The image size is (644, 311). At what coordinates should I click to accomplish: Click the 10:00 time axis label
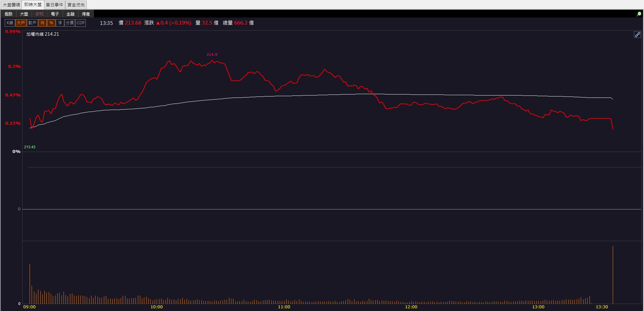point(156,307)
